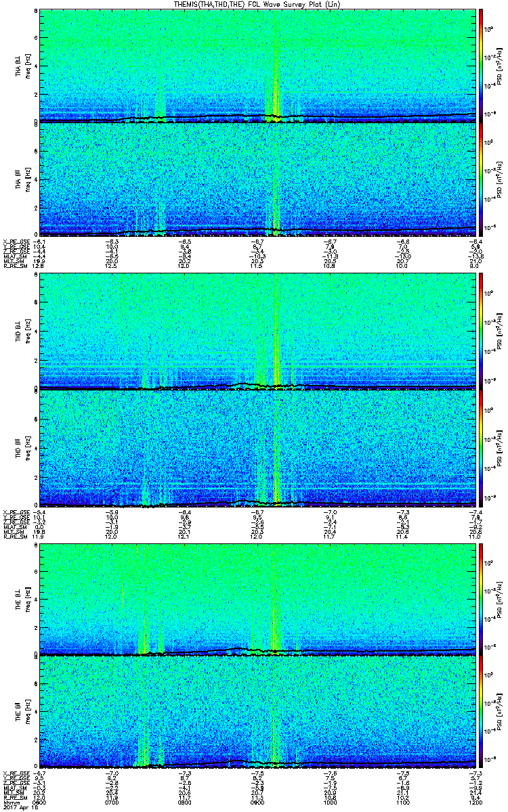Click the THA B⊥ spectrogram panel
This screenshot has width=508, height=812.
click(257, 66)
